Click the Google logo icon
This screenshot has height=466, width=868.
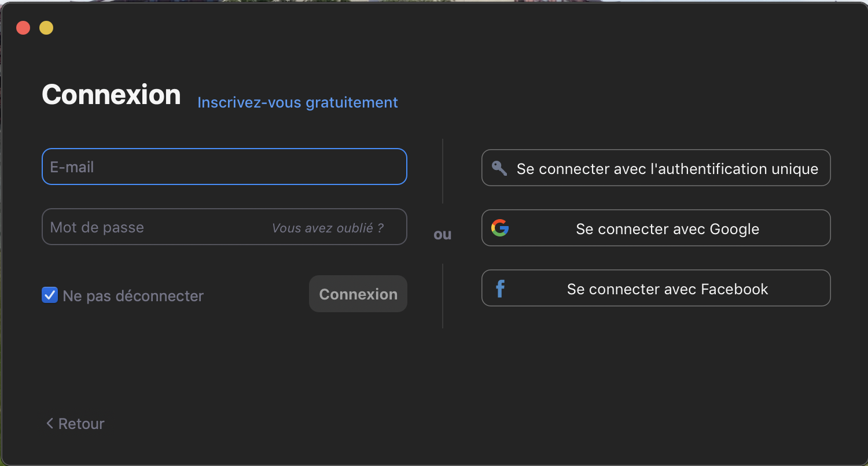pos(500,228)
